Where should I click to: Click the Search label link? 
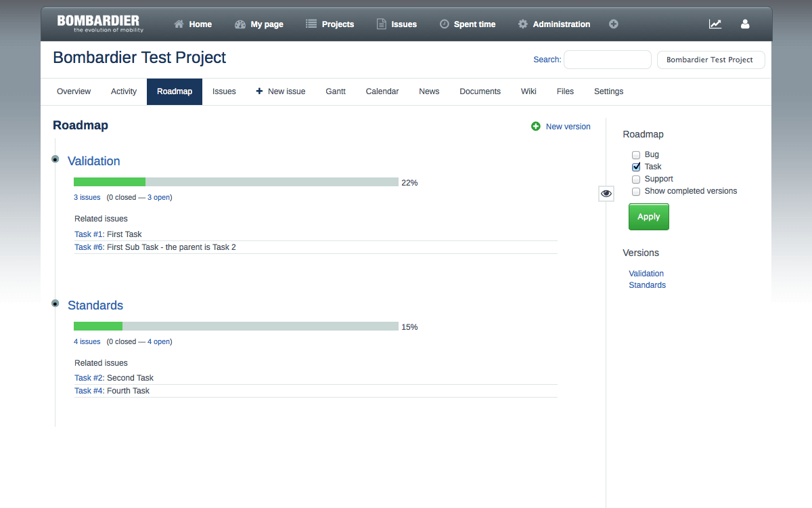pyautogui.click(x=547, y=60)
